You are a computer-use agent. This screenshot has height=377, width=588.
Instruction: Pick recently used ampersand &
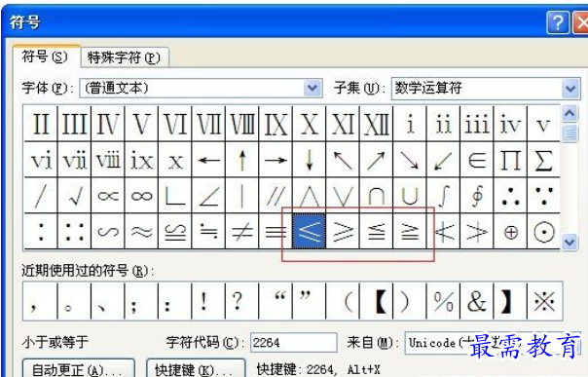477,301
